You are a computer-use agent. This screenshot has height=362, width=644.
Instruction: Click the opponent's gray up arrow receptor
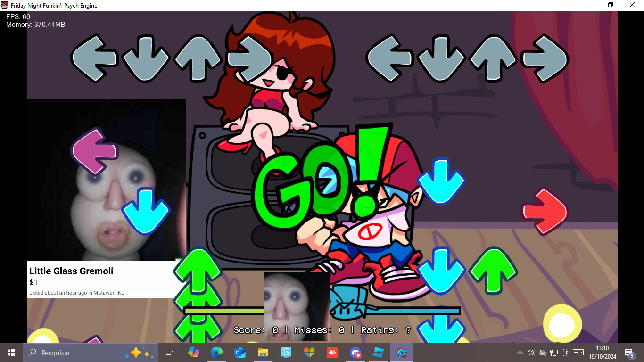tap(198, 58)
